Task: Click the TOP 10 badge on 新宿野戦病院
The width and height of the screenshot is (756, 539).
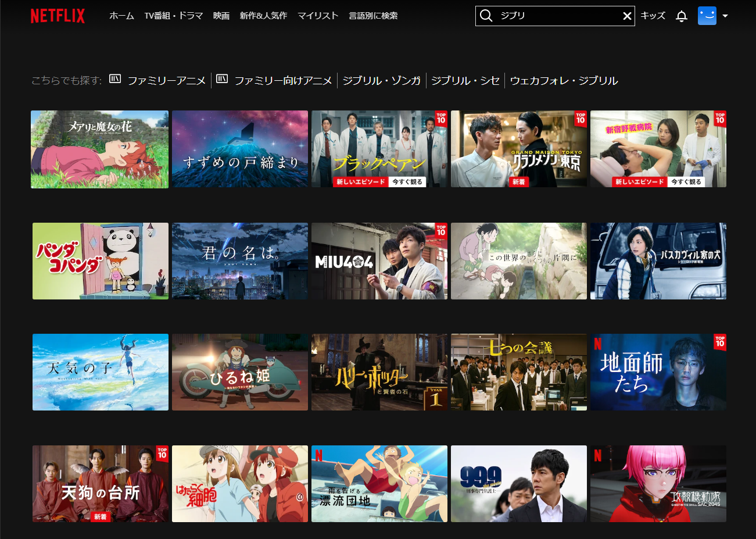Action: tap(720, 119)
